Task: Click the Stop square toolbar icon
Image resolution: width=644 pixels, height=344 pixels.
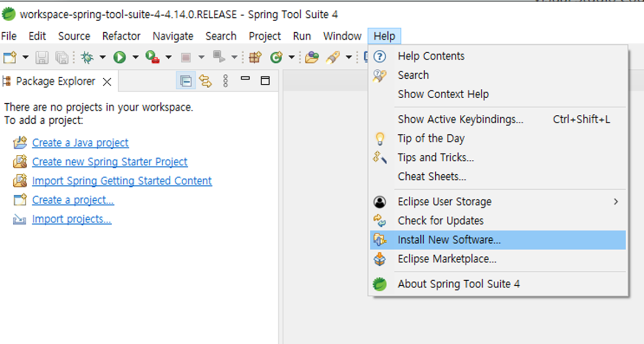Action: point(185,57)
